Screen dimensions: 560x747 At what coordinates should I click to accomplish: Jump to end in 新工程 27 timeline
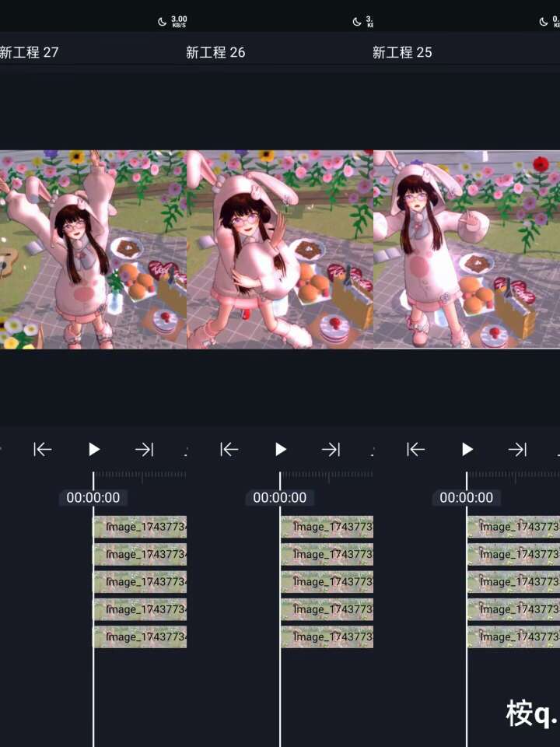[x=145, y=449]
